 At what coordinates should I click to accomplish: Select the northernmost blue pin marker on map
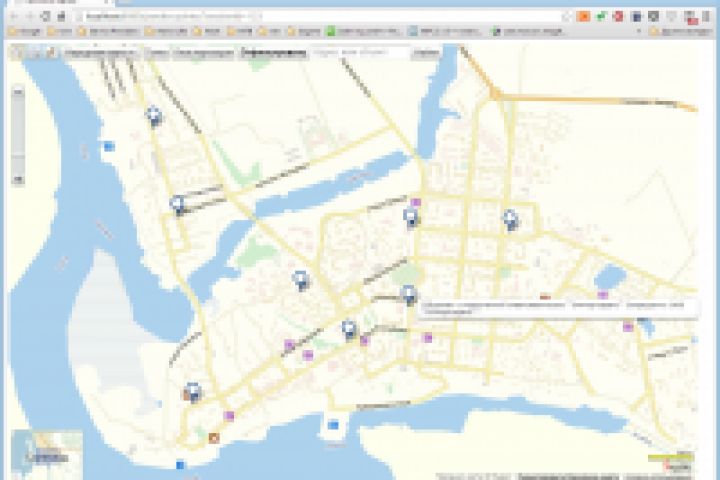[x=154, y=116]
